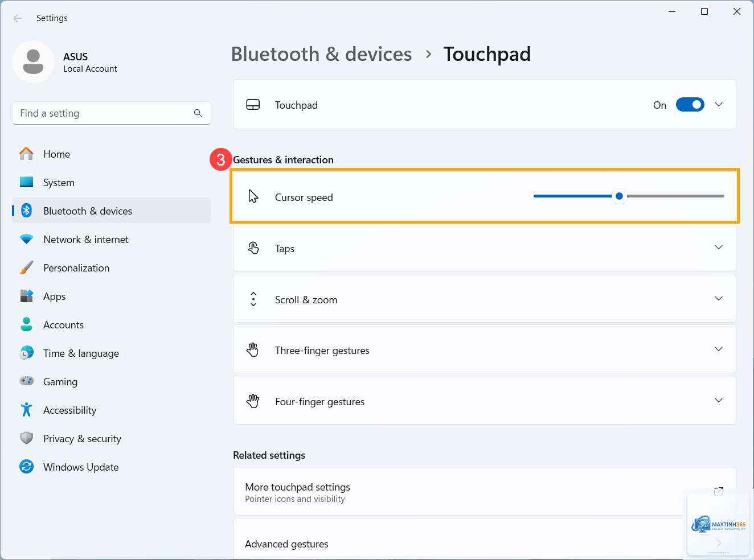This screenshot has height=560, width=754.
Task: Click the Touchpad page title
Action: click(487, 54)
